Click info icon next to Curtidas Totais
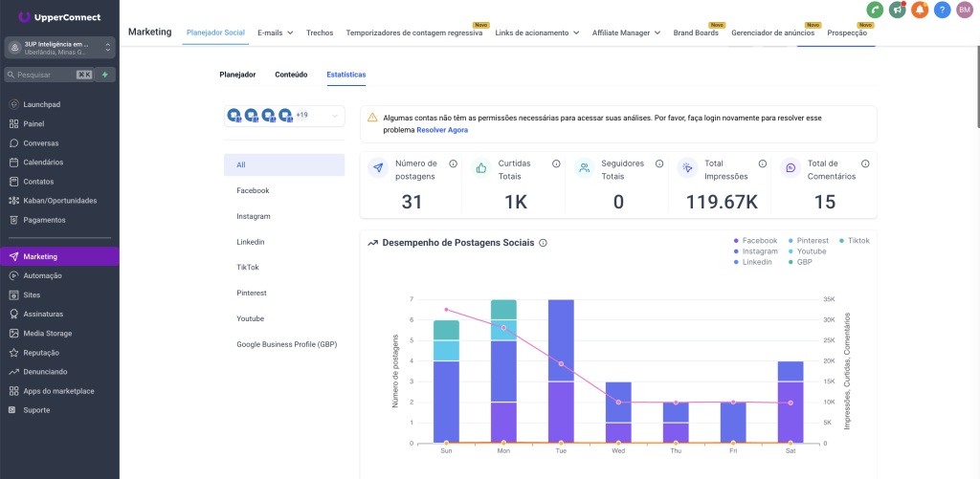 coord(556,163)
